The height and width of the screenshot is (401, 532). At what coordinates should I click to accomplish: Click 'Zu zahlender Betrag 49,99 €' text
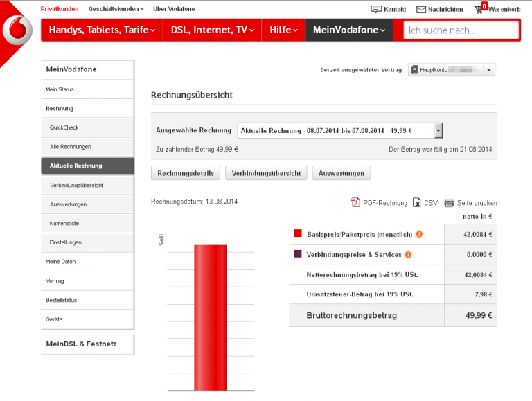[x=197, y=150]
